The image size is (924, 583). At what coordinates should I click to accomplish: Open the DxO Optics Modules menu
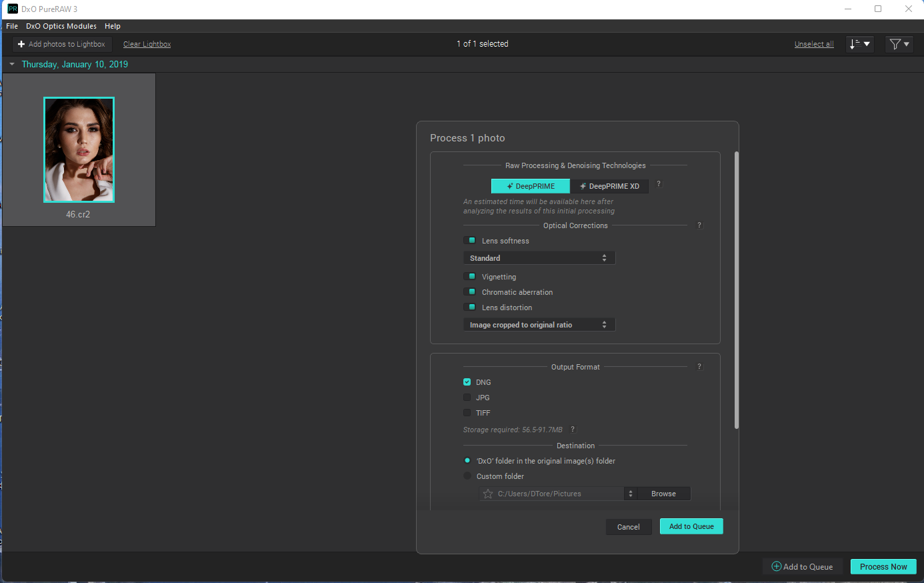pos(61,26)
